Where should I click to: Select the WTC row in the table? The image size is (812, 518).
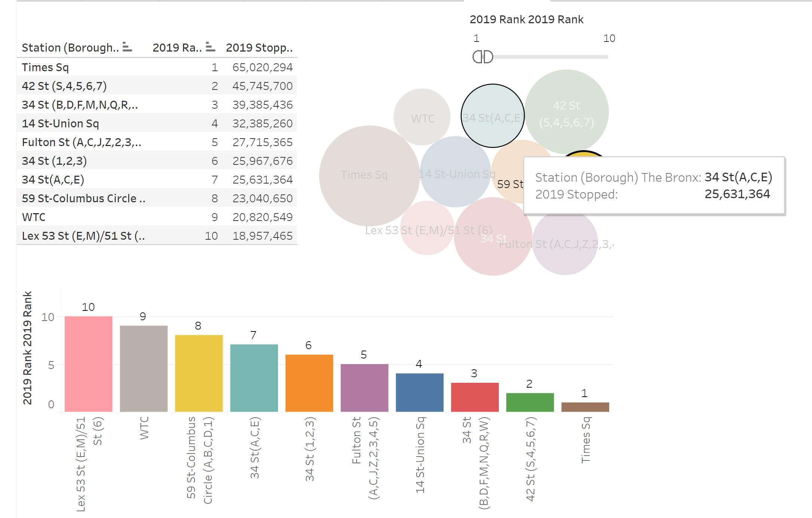34,217
